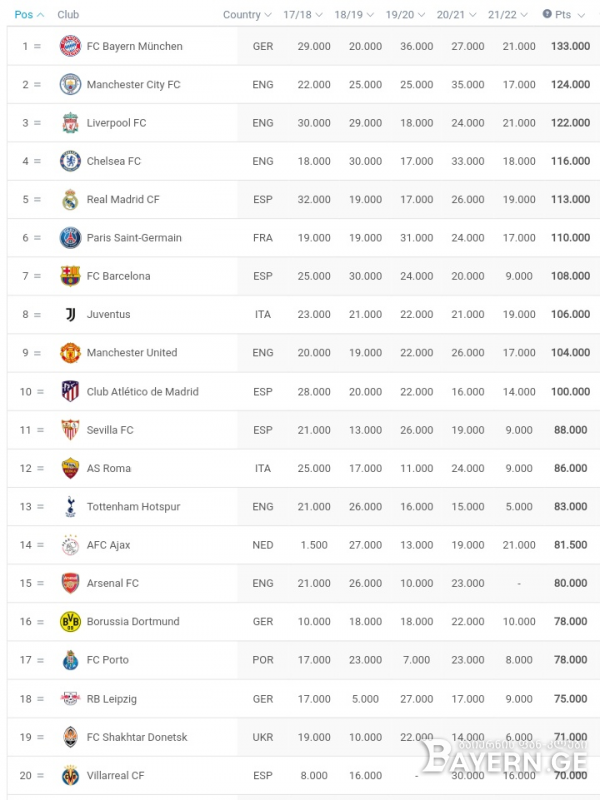Open the Country column sort dropdown

[247, 15]
